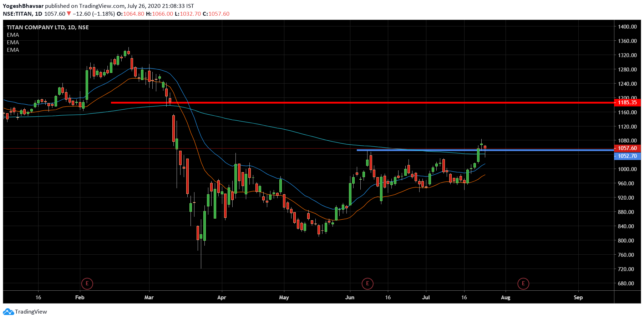Click the 720.00 price axis label
This screenshot has width=644, height=320.
pyautogui.click(x=626, y=269)
